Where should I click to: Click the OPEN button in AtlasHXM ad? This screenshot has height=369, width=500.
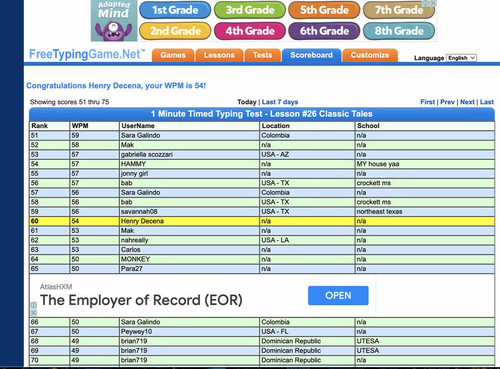tap(338, 296)
